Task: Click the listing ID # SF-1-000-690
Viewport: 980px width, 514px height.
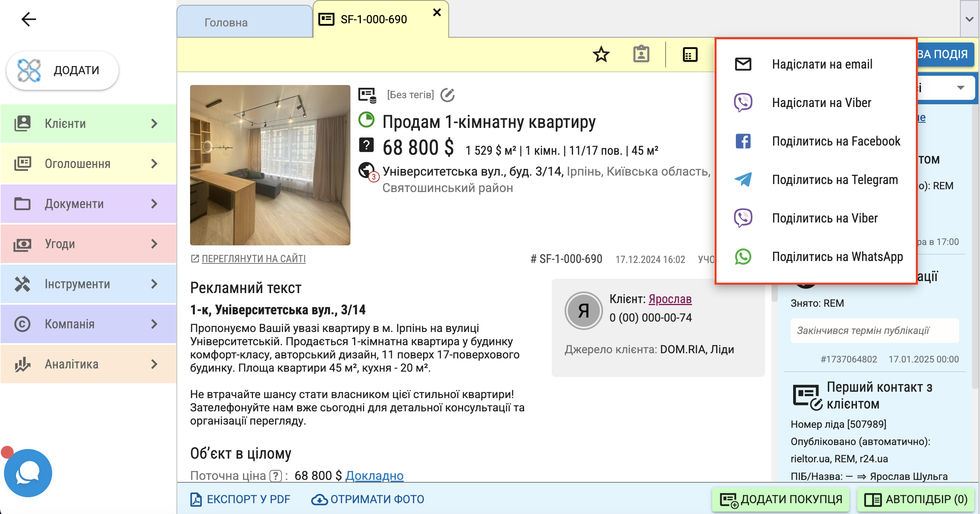Action: click(x=566, y=259)
